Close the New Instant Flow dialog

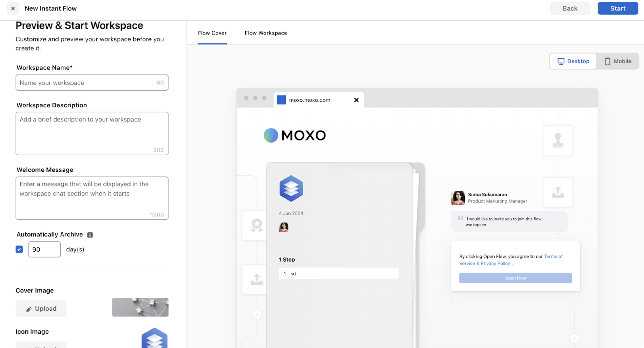(x=13, y=8)
